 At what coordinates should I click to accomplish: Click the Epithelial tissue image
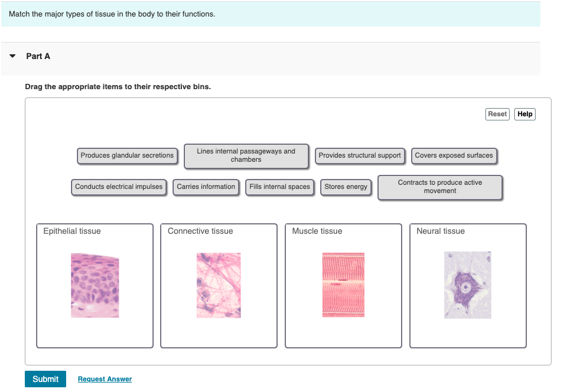(94, 285)
